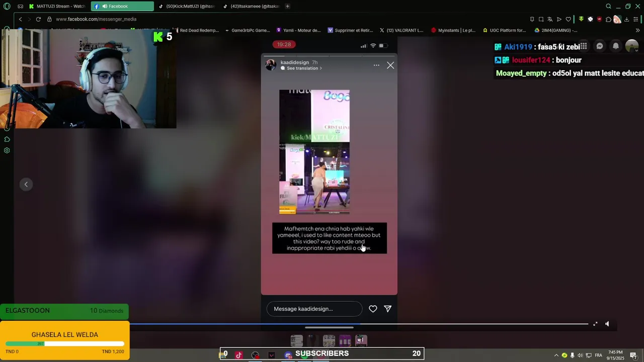Image resolution: width=644 pixels, height=362 pixels.
Task: Open the green download extension icon
Action: (581, 19)
